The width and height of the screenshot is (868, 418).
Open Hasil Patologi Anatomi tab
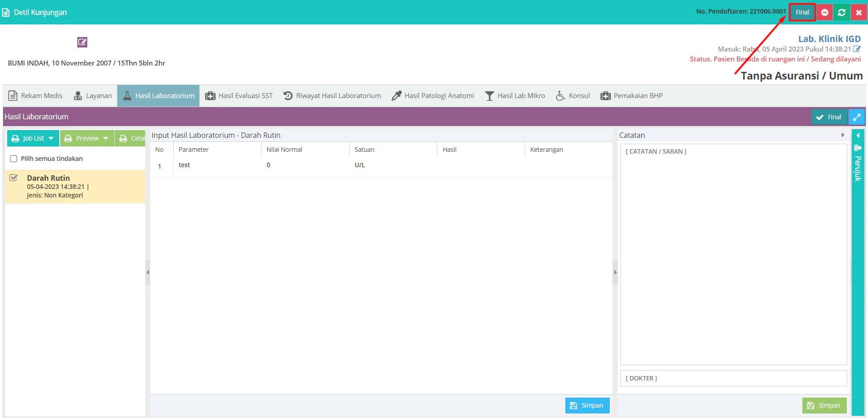point(433,96)
